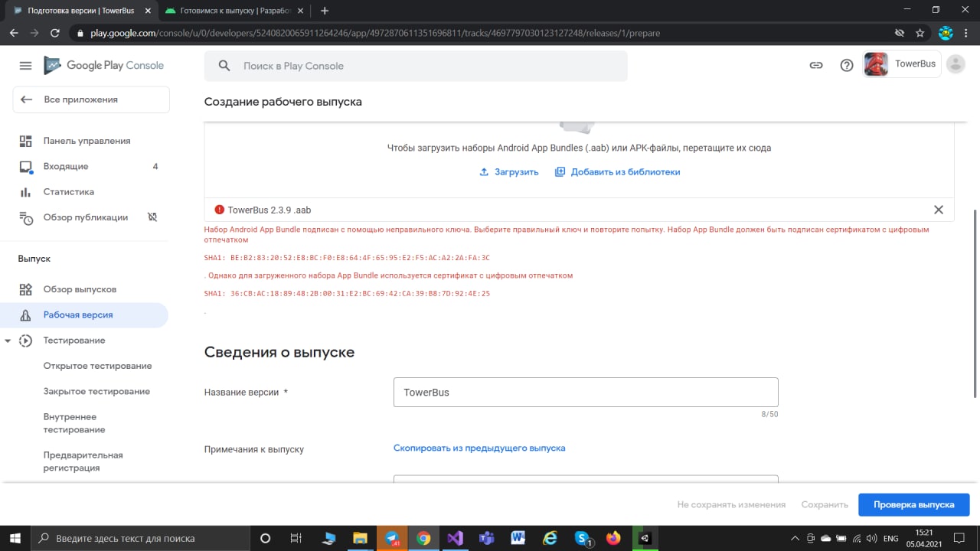Click Не сохранять изменения
This screenshot has width=980, height=551.
click(x=731, y=504)
